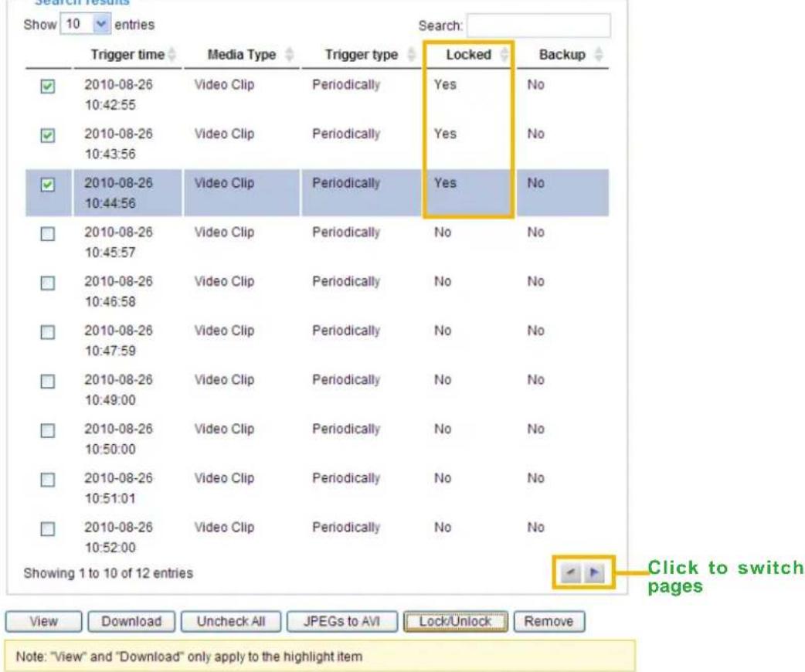Click Locked 'No' in the 10:45:57 row
805x672 pixels.
point(443,232)
